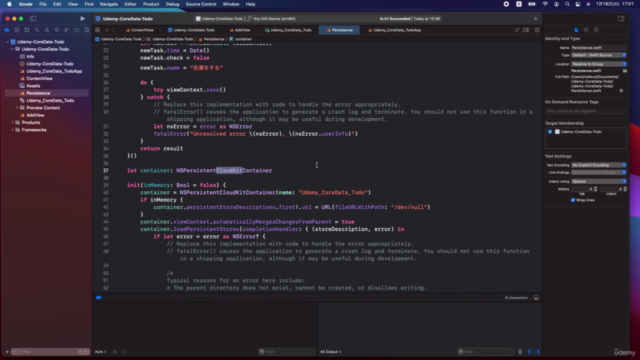The height and width of the screenshot is (360, 640).
Task: Open the Location Relative to Group dropdown
Action: pyautogui.click(x=599, y=64)
